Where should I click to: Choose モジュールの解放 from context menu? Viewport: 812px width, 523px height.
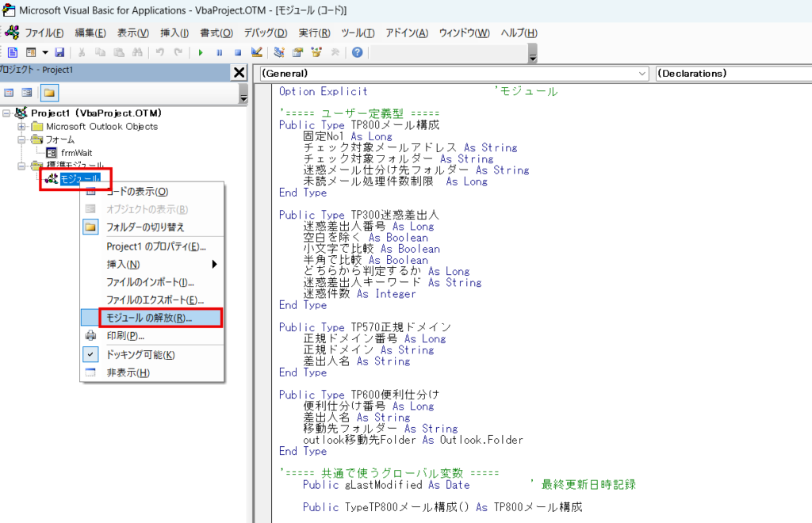pyautogui.click(x=149, y=318)
